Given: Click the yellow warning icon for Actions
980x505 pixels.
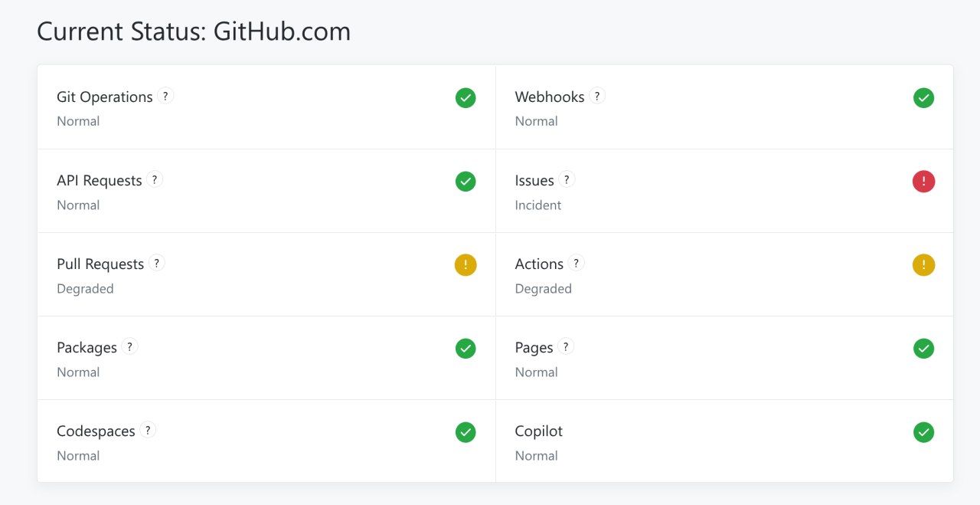Looking at the screenshot, I should (923, 265).
